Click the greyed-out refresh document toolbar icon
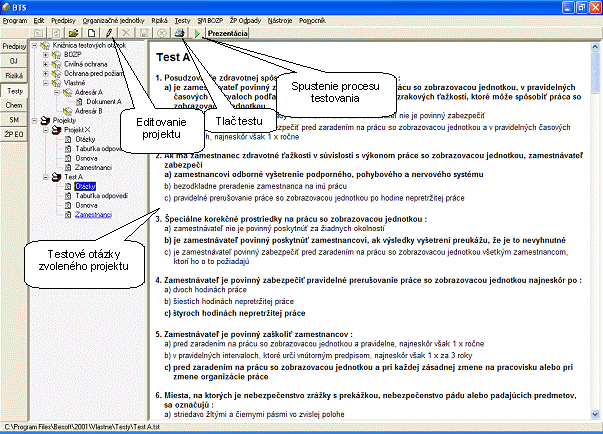Viewport: 603px width, 434px height. tap(56, 33)
